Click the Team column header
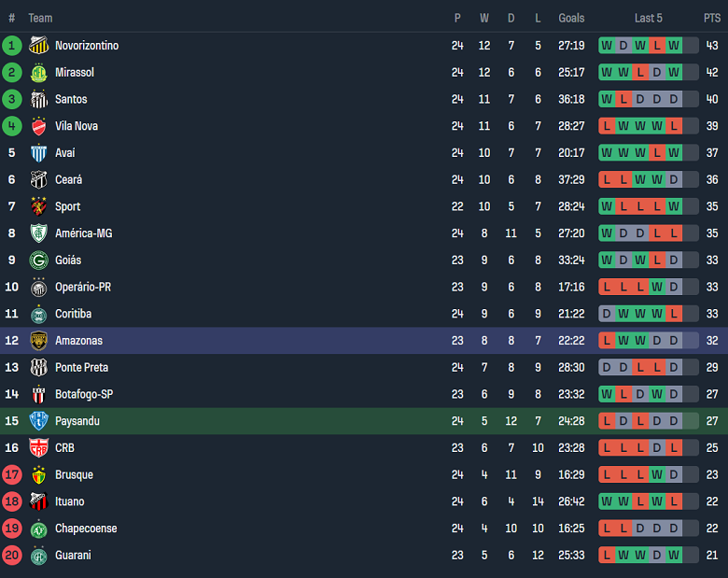728x578 pixels. click(x=40, y=18)
